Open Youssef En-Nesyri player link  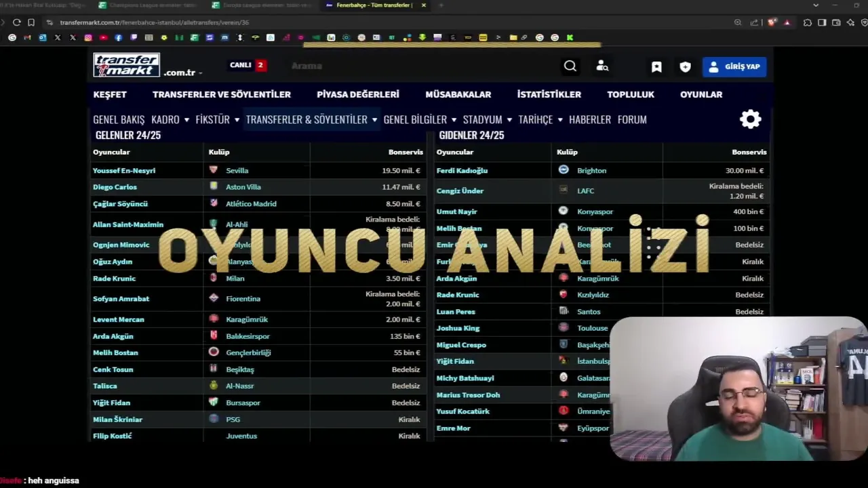(124, 171)
